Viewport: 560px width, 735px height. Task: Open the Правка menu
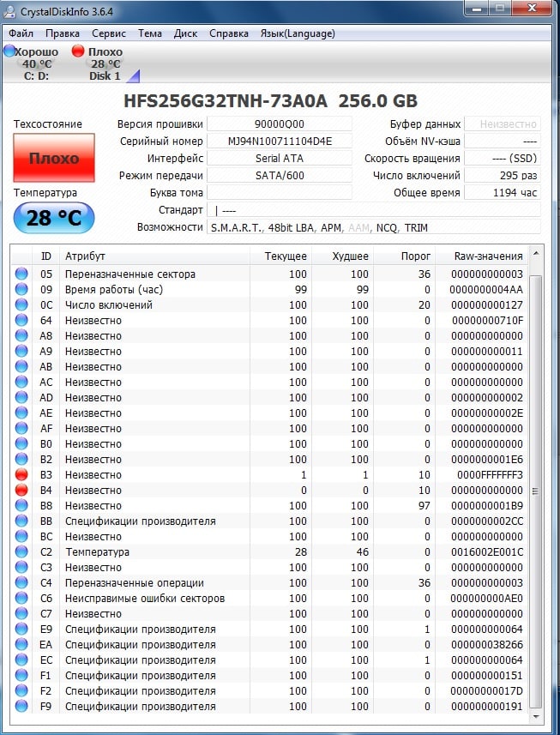tap(63, 33)
